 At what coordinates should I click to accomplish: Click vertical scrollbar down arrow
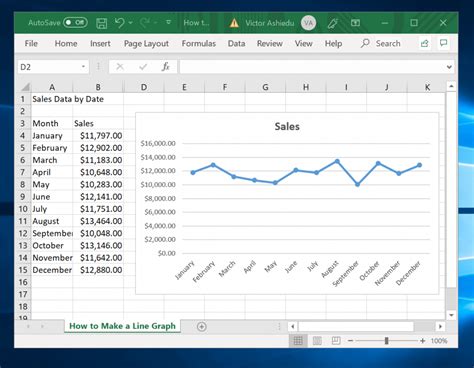point(451,315)
